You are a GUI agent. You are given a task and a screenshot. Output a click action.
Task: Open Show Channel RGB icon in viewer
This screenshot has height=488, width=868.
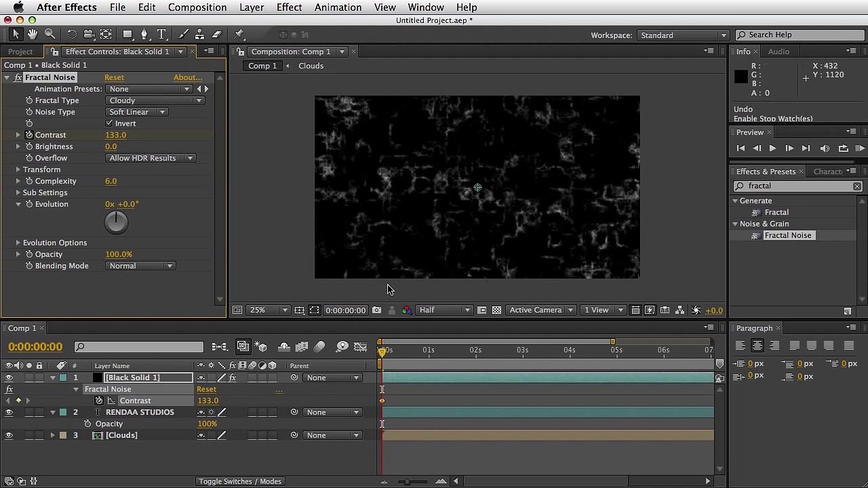pyautogui.click(x=406, y=310)
